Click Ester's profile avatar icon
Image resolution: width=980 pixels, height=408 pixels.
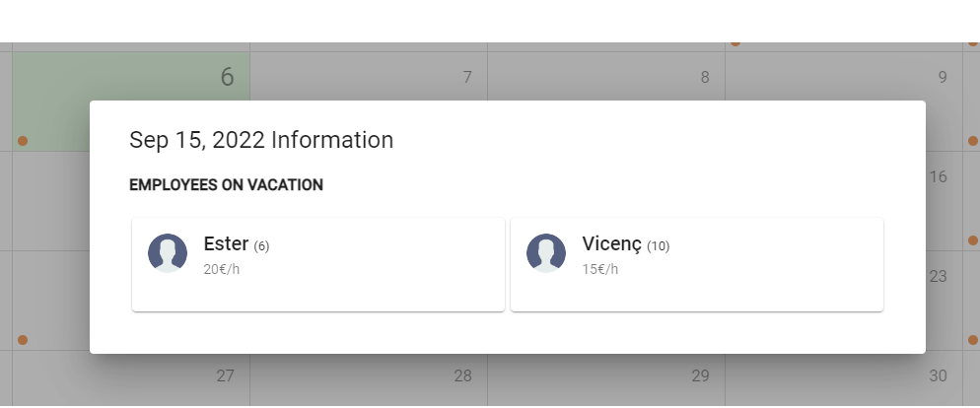(x=168, y=253)
